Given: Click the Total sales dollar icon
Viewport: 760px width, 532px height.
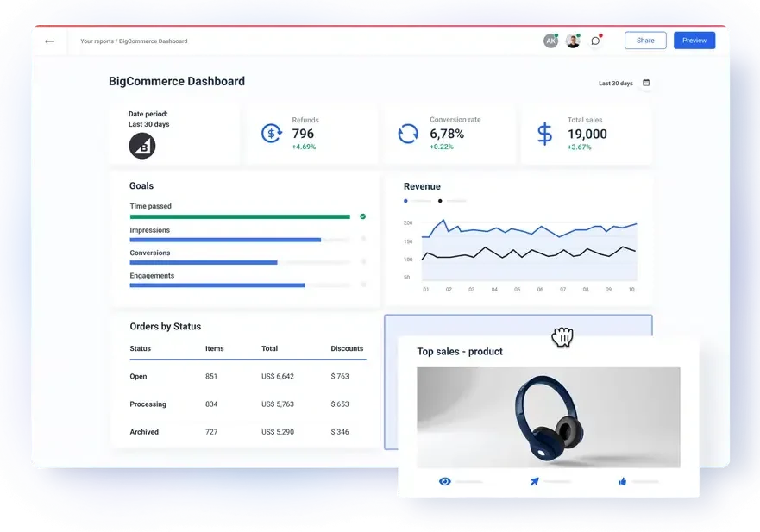Looking at the screenshot, I should coord(545,134).
